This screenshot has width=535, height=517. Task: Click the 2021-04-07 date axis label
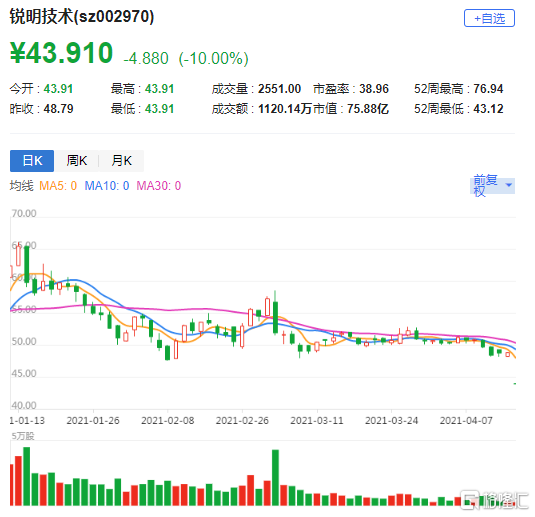[466, 420]
